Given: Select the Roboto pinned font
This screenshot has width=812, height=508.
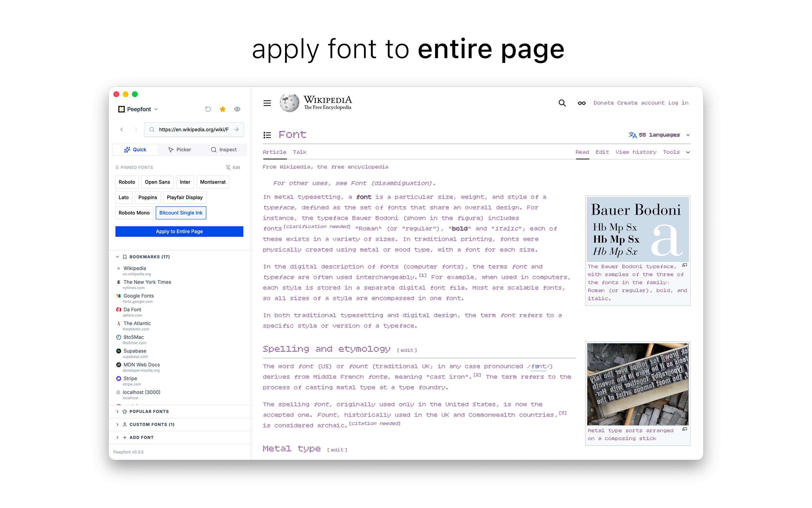Looking at the screenshot, I should (x=127, y=182).
